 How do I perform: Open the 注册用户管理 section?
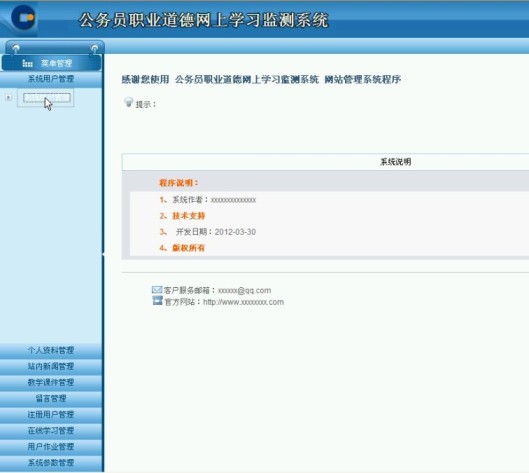[51, 415]
